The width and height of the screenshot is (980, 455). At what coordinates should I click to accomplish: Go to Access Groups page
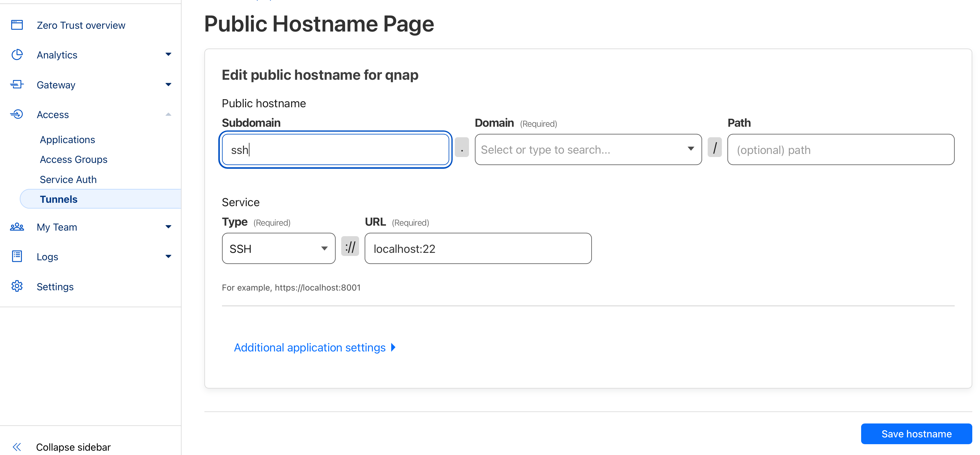coord(73,159)
